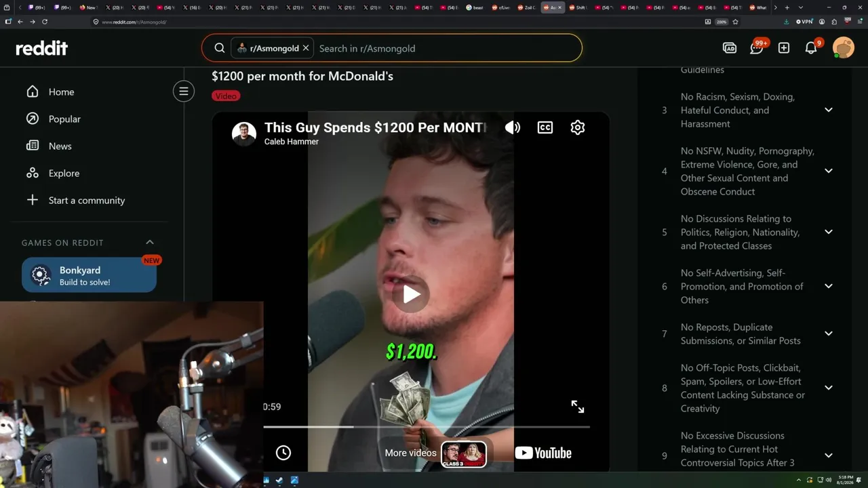The image size is (868, 488).
Task: Expand rule 4 about NSFW content
Action: [x=828, y=171]
